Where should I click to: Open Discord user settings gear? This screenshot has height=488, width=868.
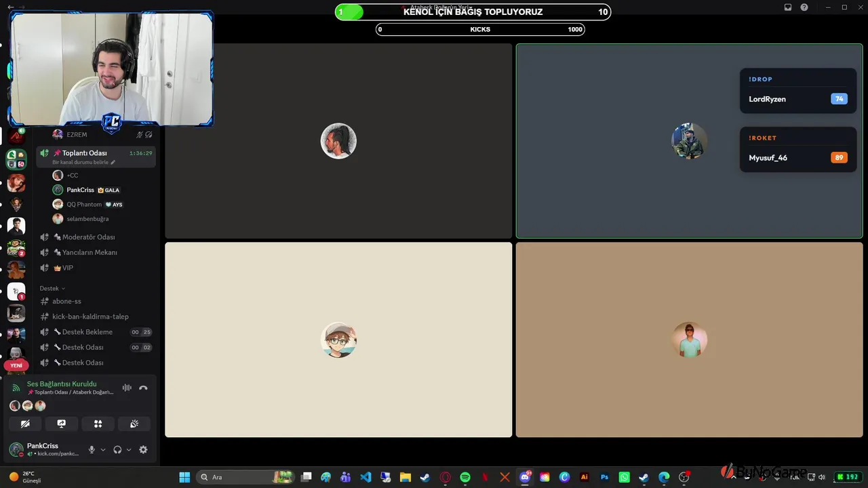pos(143,449)
